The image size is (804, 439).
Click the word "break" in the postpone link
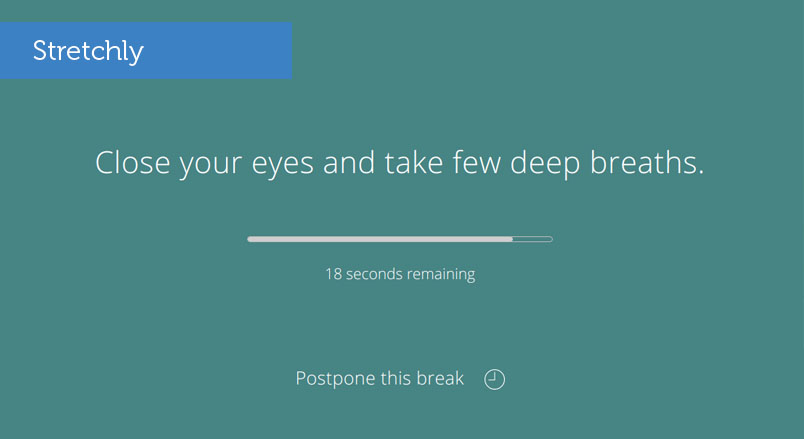pos(439,379)
